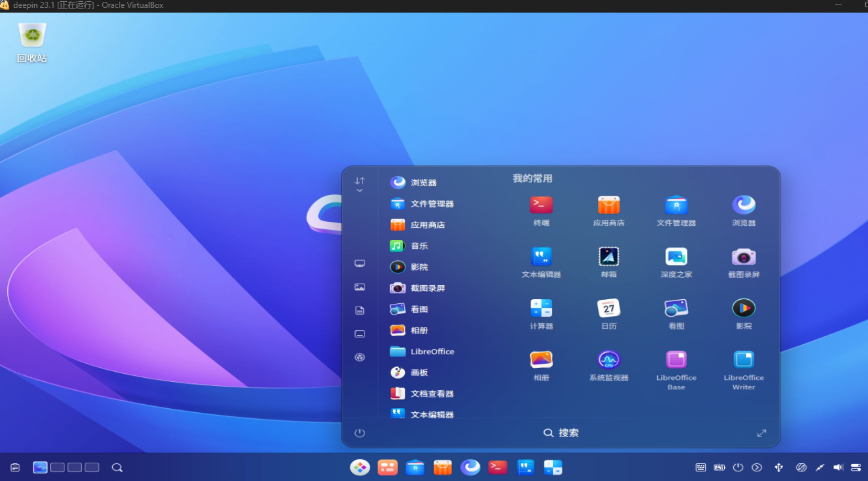Open 应用商店 in the 我的常用 grid
The height and width of the screenshot is (481, 868).
coord(609,206)
